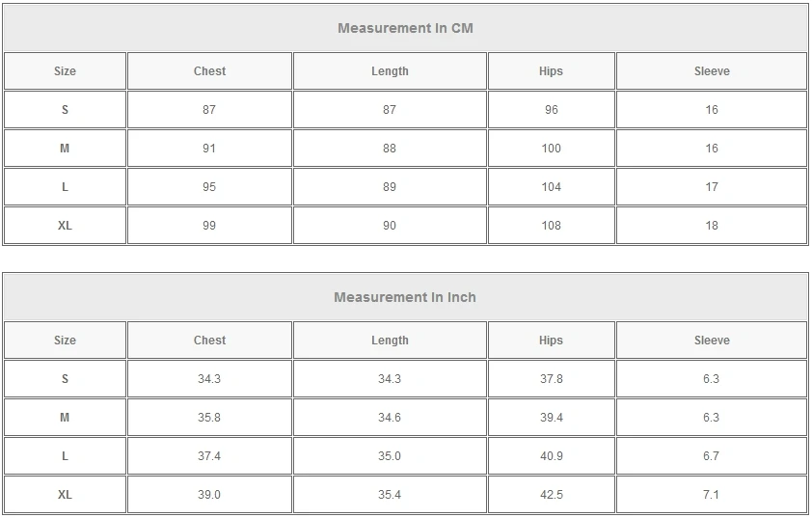
Task: Click hips value 108 for size XL
Action: [551, 226]
